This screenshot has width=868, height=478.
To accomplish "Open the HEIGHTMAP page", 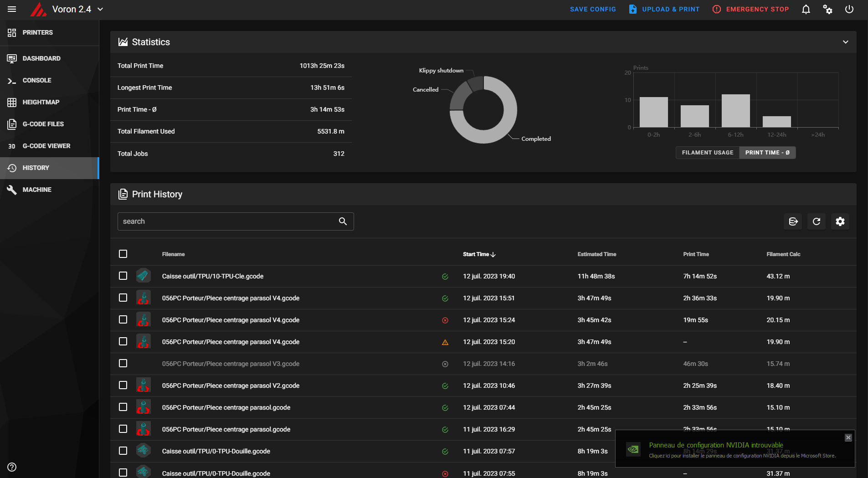I will coord(49,102).
